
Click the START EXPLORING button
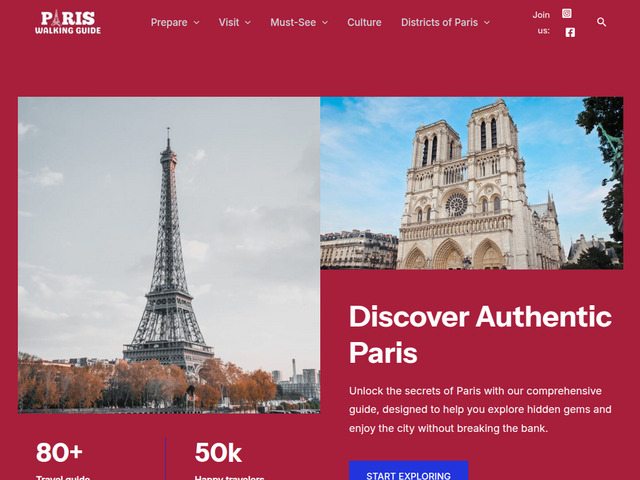(408, 471)
